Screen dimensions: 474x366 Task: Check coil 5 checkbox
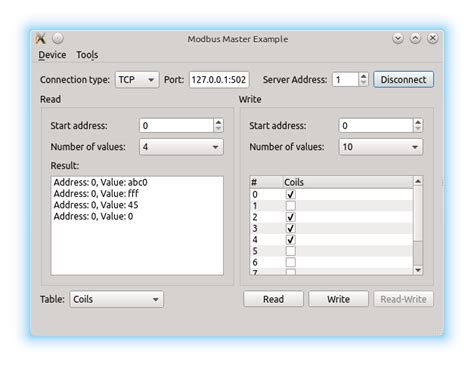(x=291, y=251)
